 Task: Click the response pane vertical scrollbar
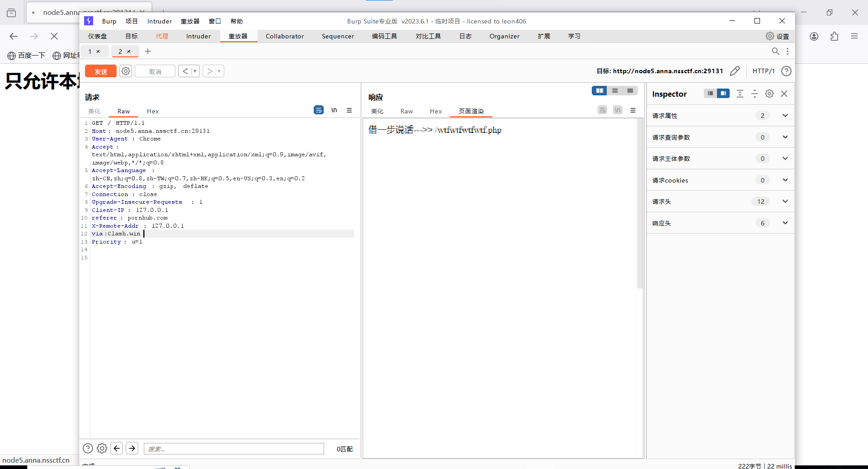(640, 203)
